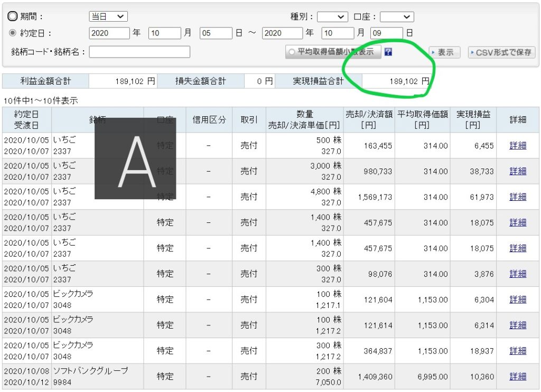The width and height of the screenshot is (541, 392).
Task: Open 詳細 link for the 6,455 profit row
Action: (518, 146)
